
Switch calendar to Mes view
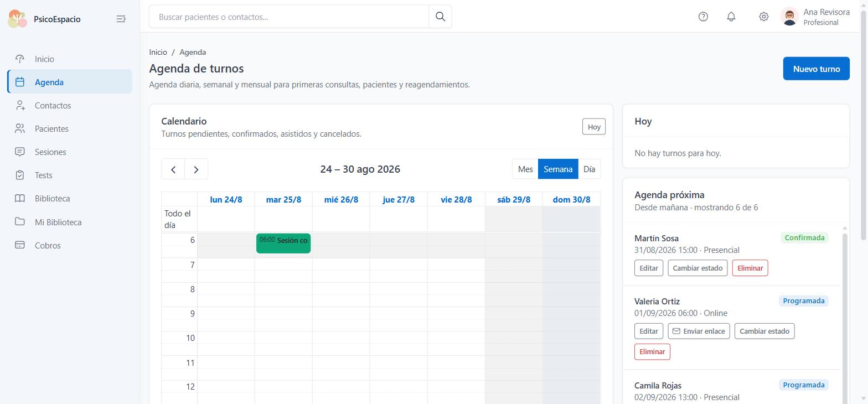pyautogui.click(x=525, y=169)
